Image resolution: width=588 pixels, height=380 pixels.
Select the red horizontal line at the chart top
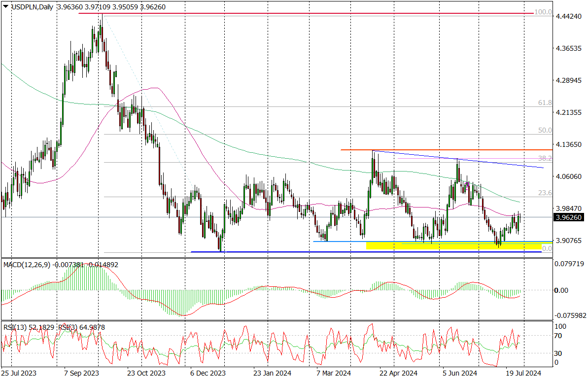[x=306, y=13]
